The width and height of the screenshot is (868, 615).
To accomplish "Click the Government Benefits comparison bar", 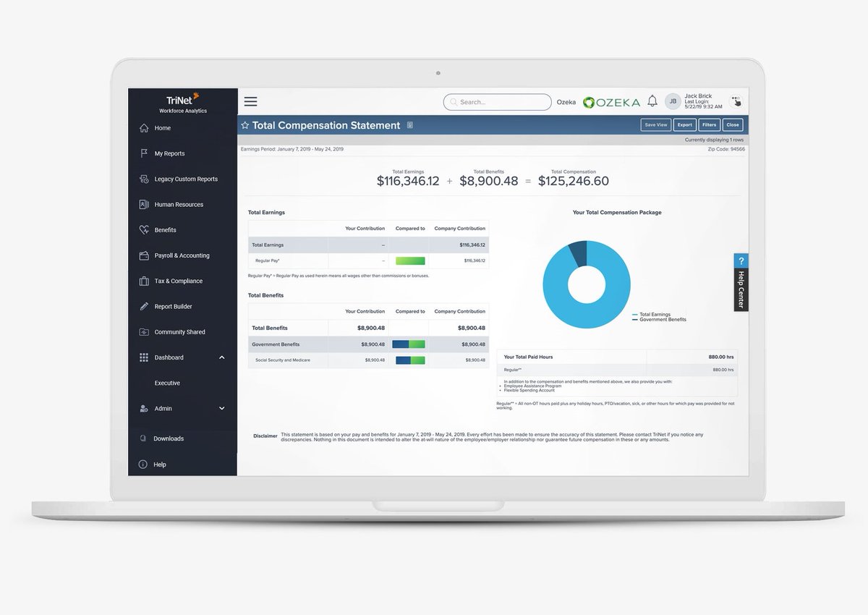I will pos(409,344).
